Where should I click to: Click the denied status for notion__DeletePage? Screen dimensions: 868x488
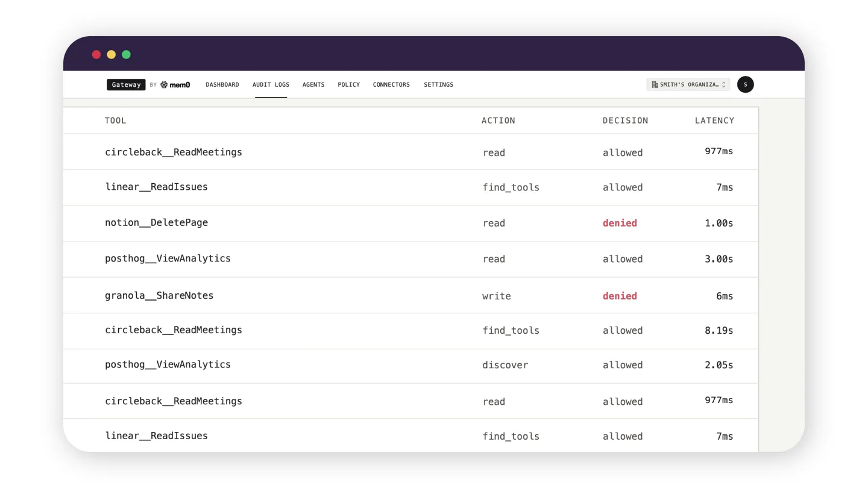(x=620, y=223)
